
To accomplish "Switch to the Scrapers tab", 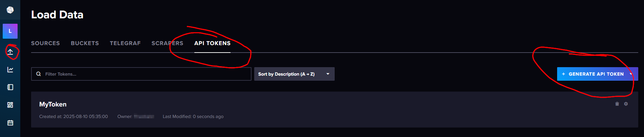I will [x=167, y=43].
